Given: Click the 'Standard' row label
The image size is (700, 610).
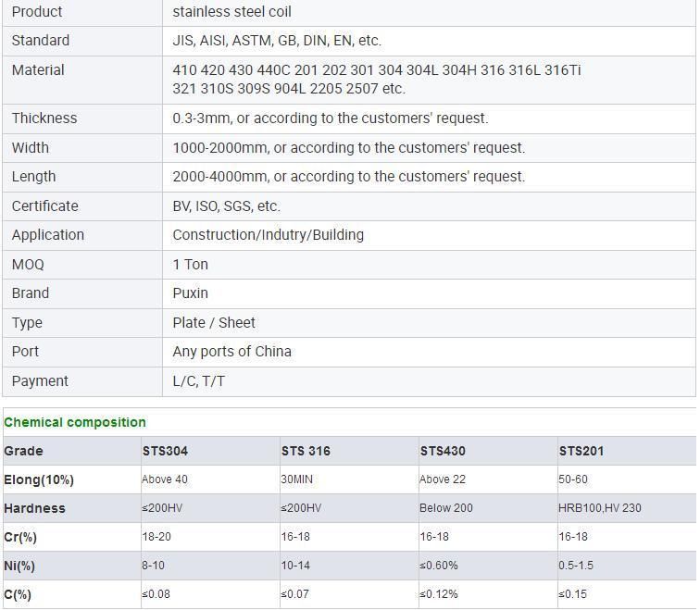Looking at the screenshot, I should [41, 41].
